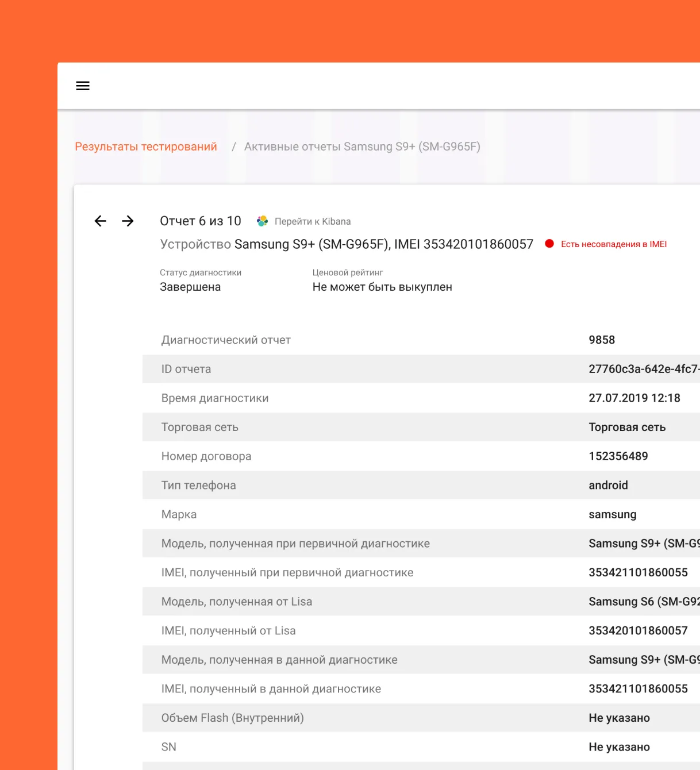
Task: Select the 'ID отчета' row label
Action: (186, 369)
